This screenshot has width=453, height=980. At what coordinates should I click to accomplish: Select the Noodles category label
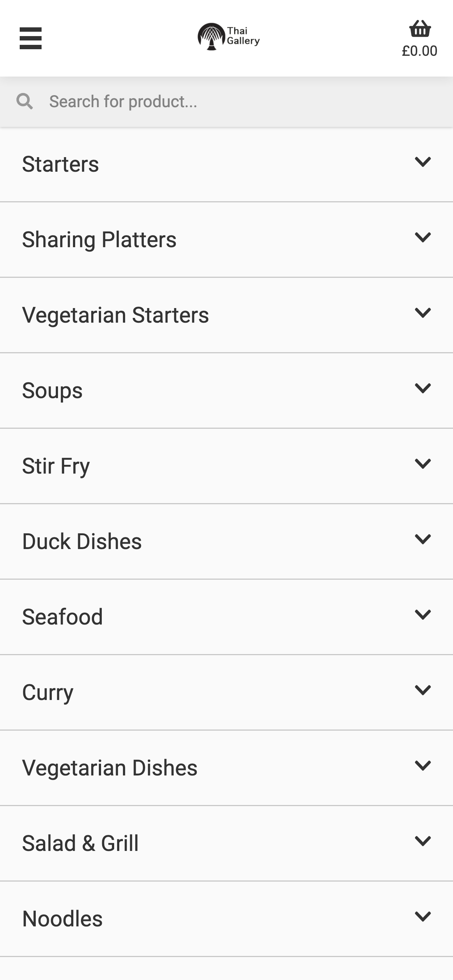62,919
